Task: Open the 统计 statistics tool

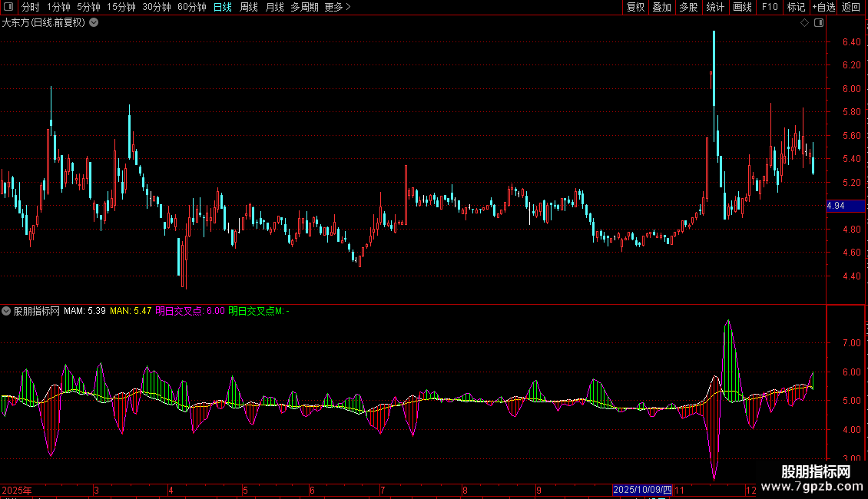Action: (715, 7)
